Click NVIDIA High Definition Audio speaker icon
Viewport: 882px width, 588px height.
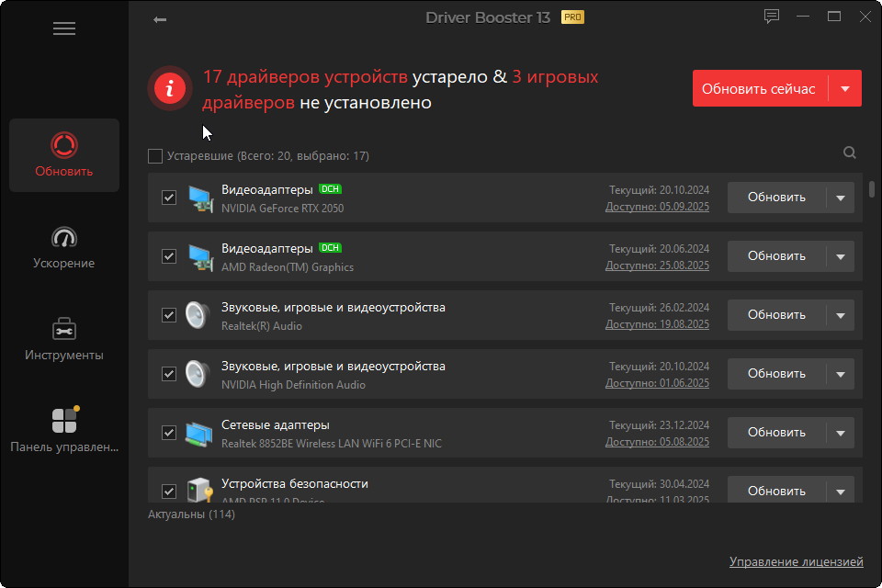click(198, 374)
